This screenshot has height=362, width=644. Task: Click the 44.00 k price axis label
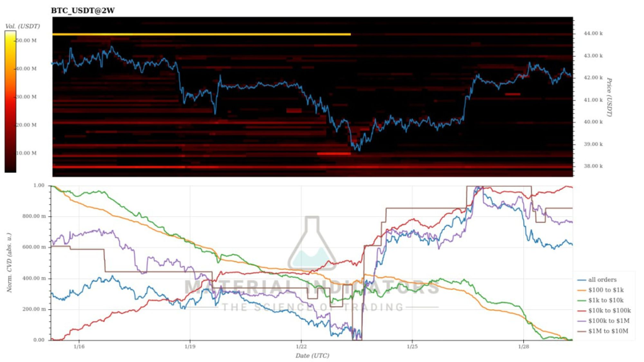(594, 33)
